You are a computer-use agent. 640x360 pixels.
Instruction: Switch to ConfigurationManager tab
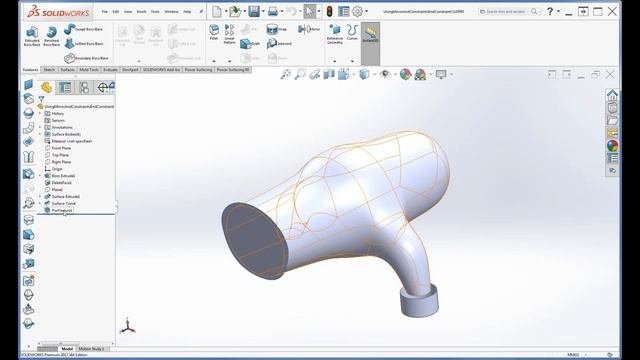84,87
